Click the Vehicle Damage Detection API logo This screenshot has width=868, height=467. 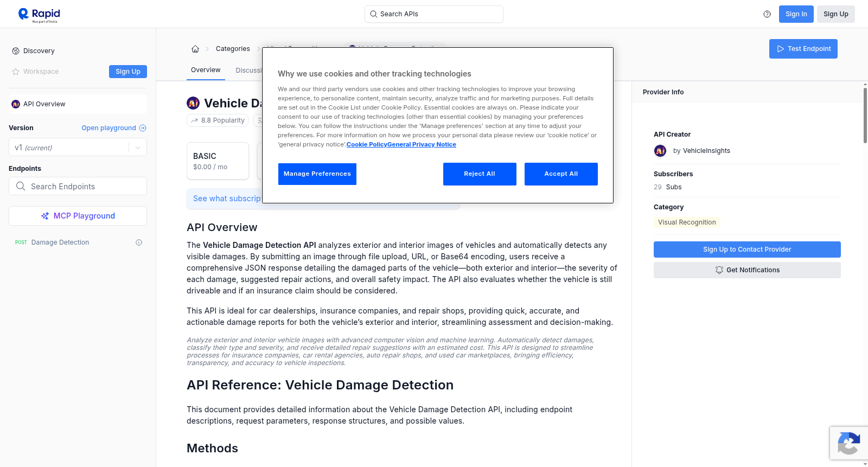click(x=193, y=103)
